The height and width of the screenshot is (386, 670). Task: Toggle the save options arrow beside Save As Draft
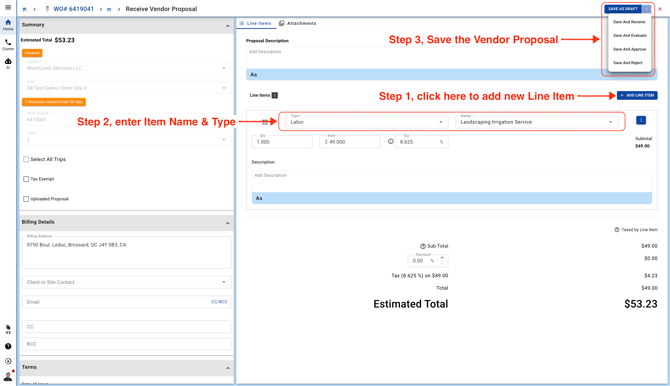pos(646,9)
